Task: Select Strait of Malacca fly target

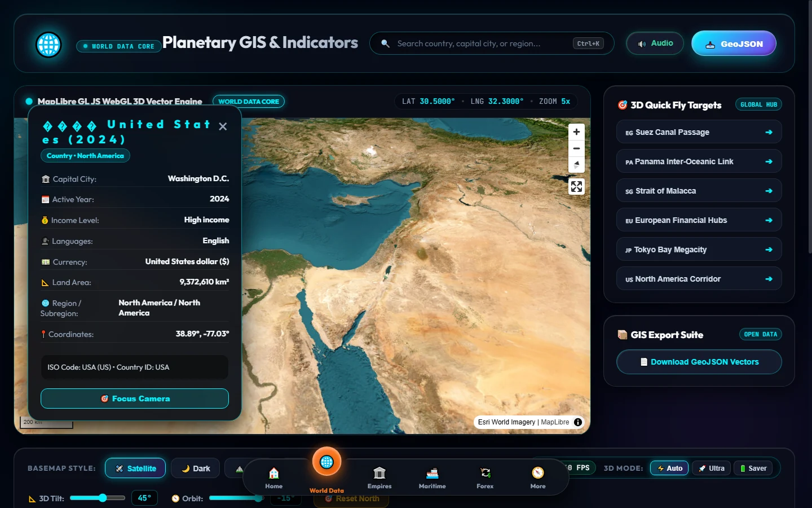Action: click(699, 191)
